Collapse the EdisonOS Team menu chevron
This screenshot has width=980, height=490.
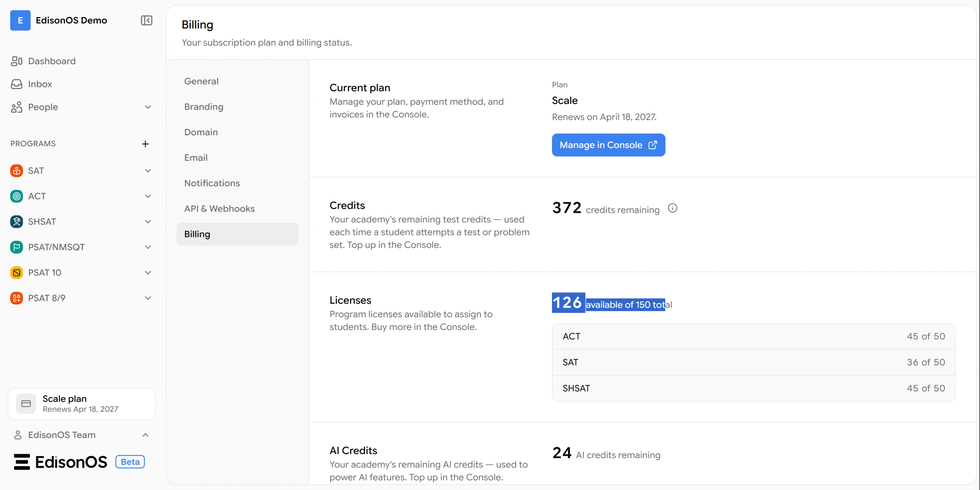tap(145, 435)
